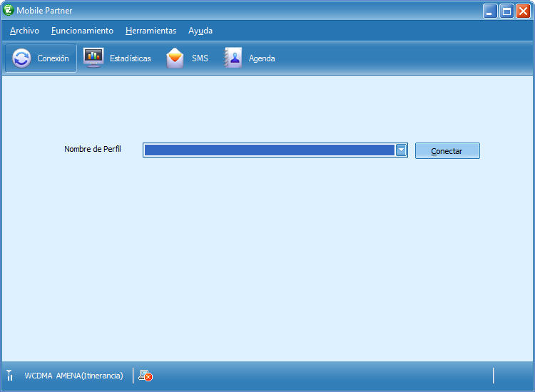Click the Mobile Partner app icon in title bar

click(9, 11)
